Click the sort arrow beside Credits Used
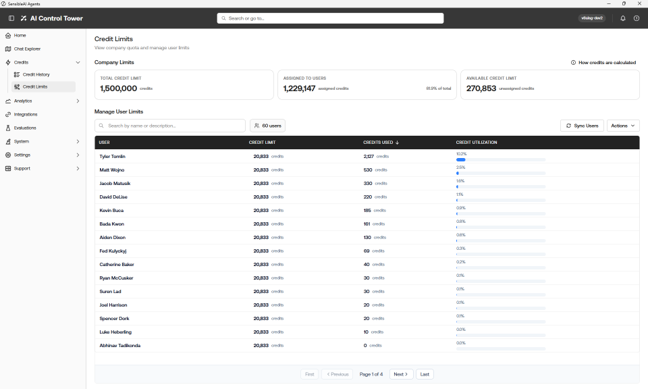Viewport: 648px width, 389px height. coord(397,143)
